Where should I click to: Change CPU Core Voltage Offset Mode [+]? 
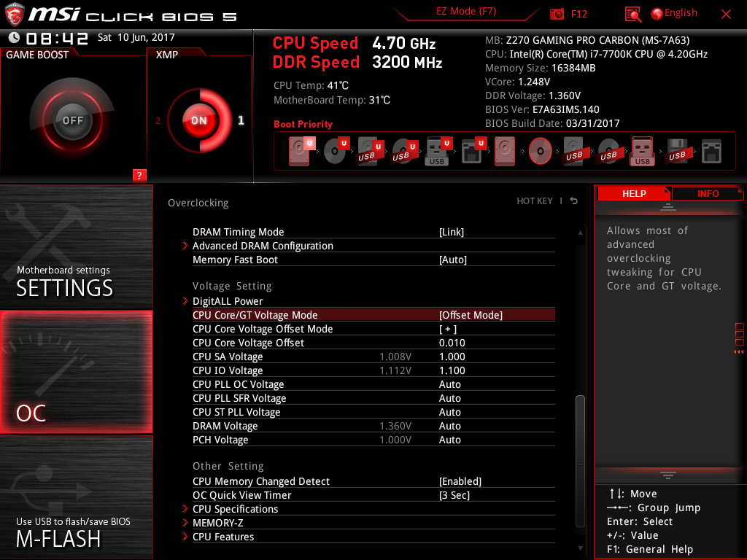click(373, 329)
